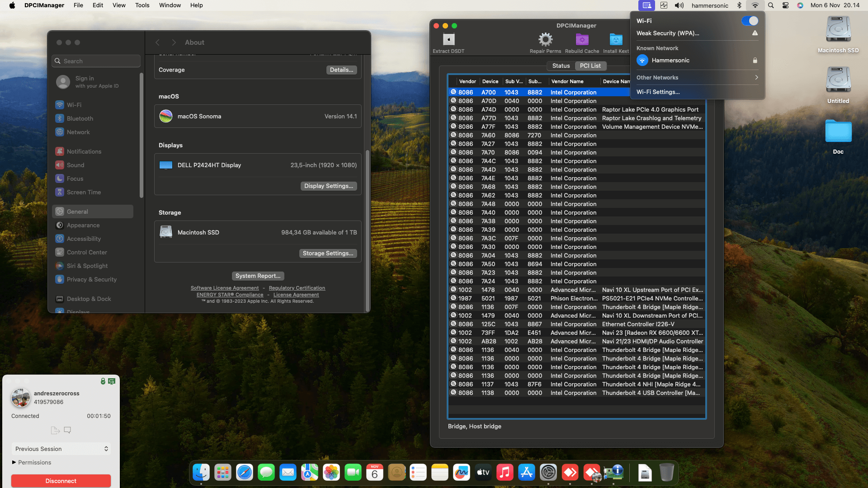The image size is (868, 488).
Task: Click the Bluetooth icon in the menu bar
Action: point(740,5)
